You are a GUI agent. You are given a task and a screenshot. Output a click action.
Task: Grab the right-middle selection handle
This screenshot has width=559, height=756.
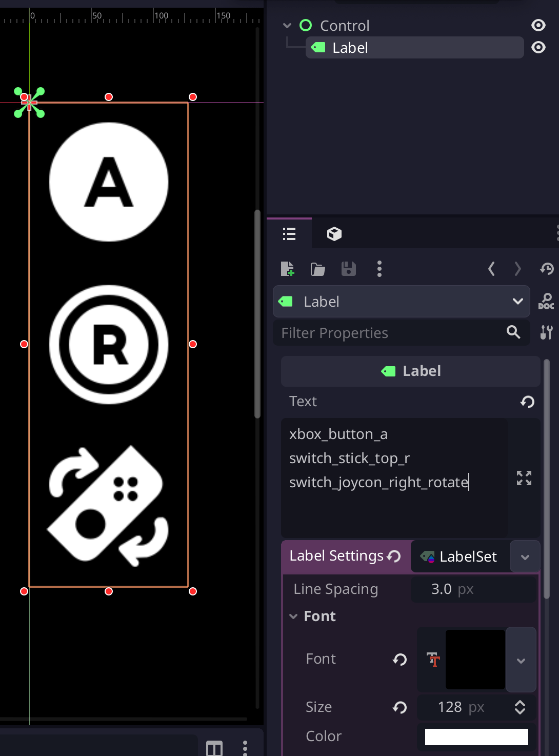tap(193, 344)
